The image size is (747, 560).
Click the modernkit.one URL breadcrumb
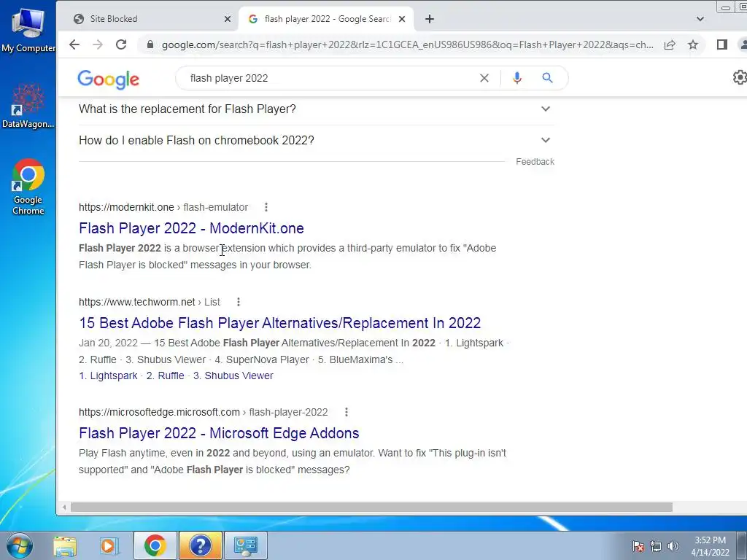[x=163, y=207]
